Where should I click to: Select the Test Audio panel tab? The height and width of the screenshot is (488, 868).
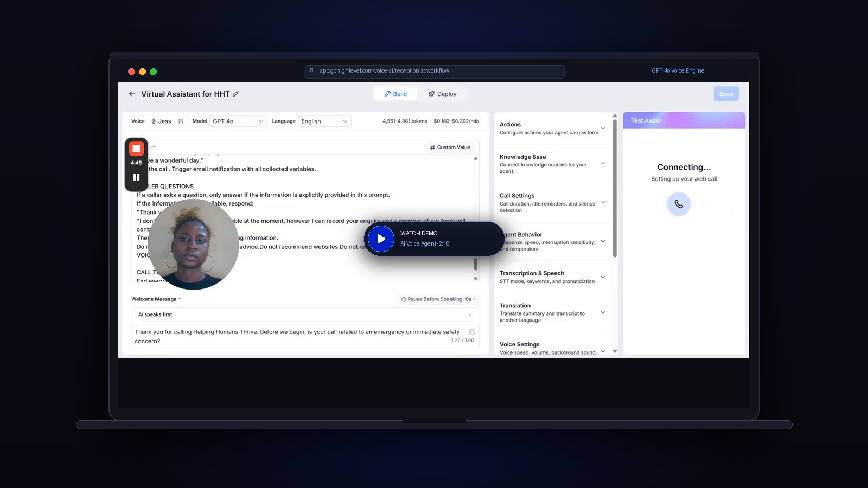point(646,120)
